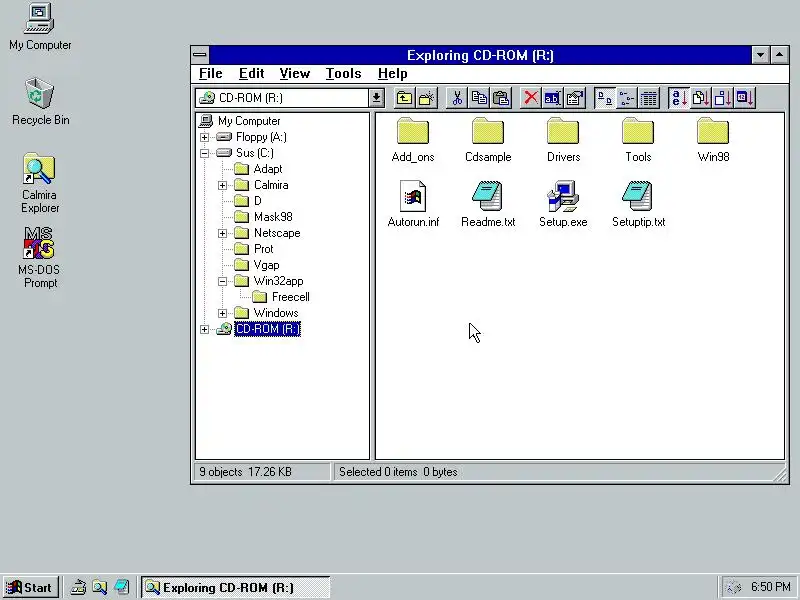Screen dimensions: 800x600
Task: Open the View menu
Action: pyautogui.click(x=294, y=73)
